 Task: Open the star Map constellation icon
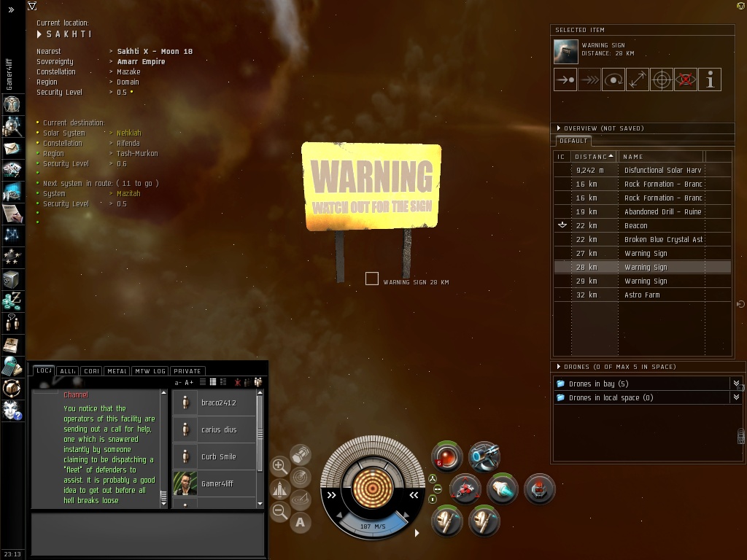coord(12,235)
